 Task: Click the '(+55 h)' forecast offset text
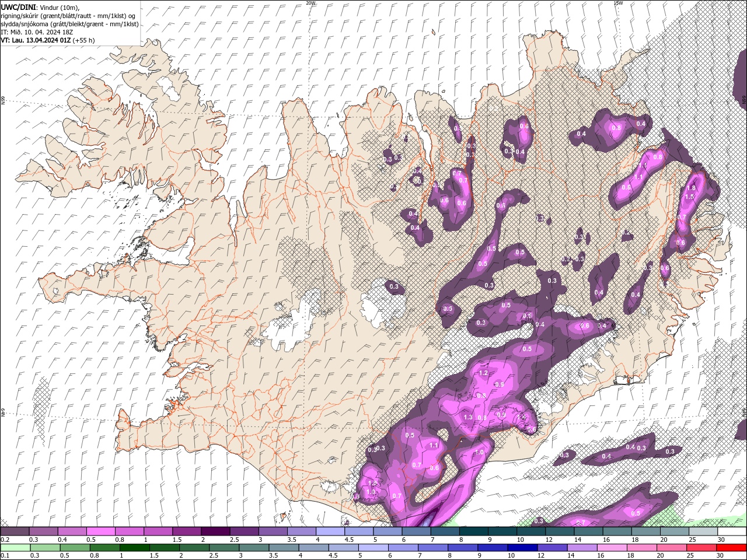coord(84,40)
